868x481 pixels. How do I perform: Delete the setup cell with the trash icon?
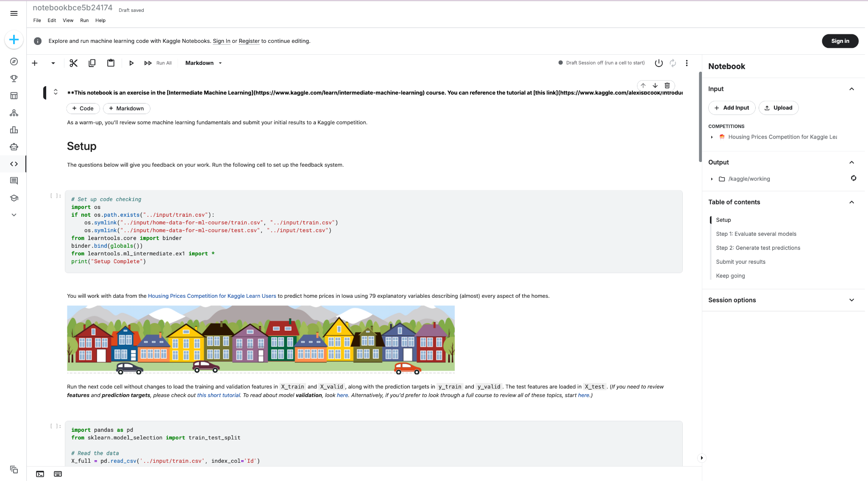(x=667, y=85)
